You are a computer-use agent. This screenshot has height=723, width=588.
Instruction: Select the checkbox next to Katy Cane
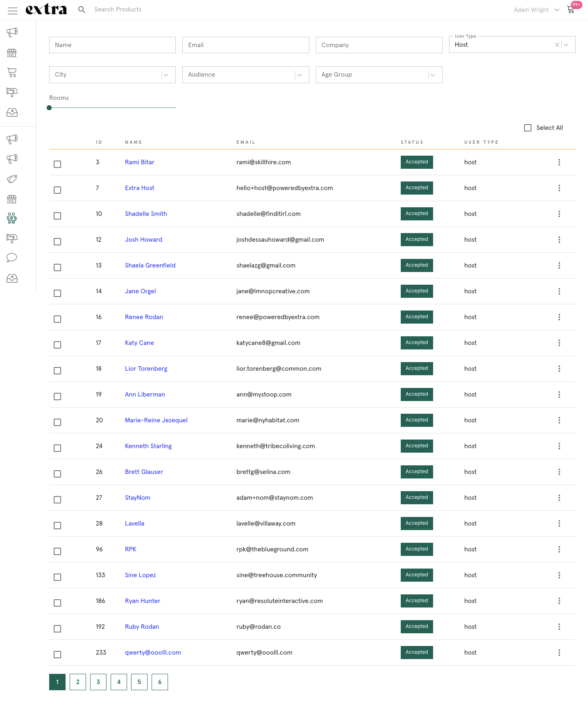click(57, 345)
